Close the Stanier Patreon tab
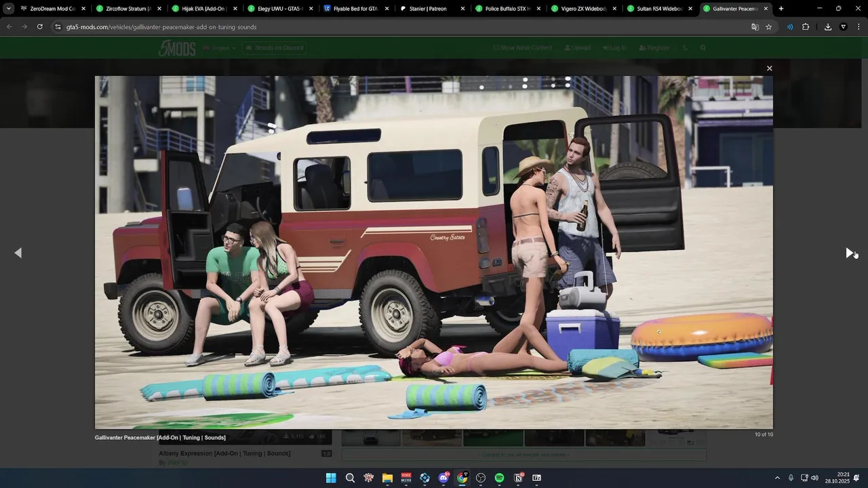 [462, 9]
